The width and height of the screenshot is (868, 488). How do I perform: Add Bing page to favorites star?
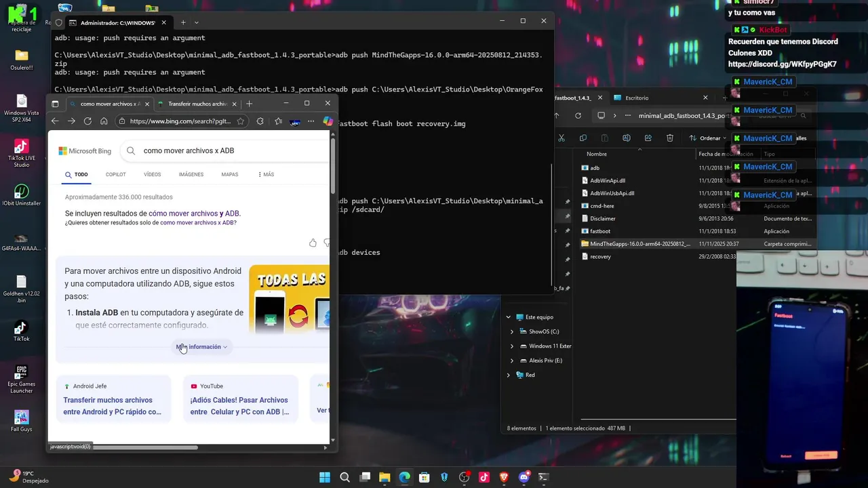coord(241,121)
